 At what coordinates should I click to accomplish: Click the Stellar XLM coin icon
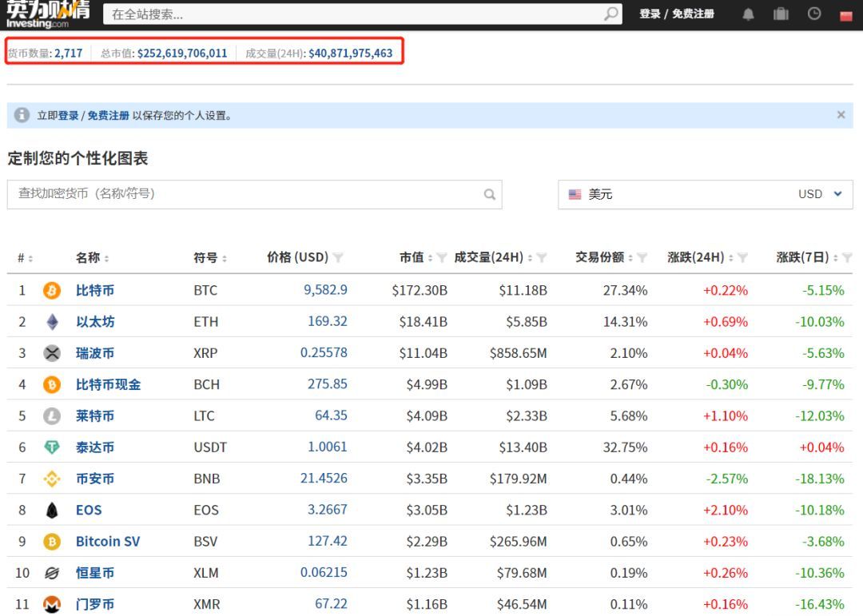[52, 573]
